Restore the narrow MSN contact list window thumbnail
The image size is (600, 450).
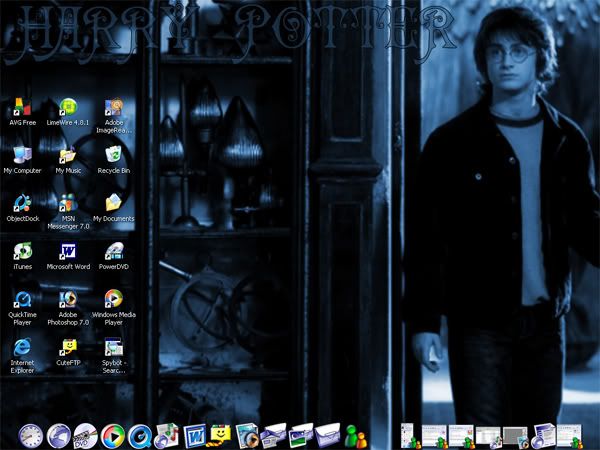pos(409,435)
